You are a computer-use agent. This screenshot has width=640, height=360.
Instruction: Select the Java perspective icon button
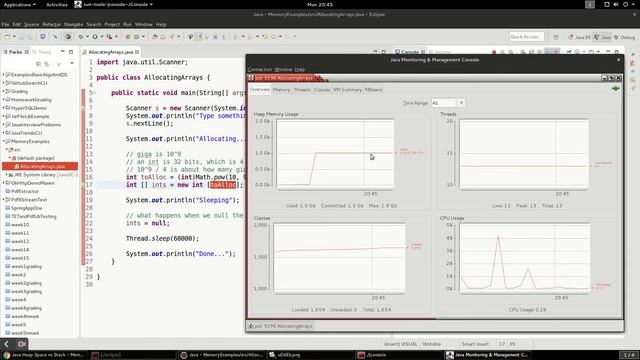[x=602, y=37]
